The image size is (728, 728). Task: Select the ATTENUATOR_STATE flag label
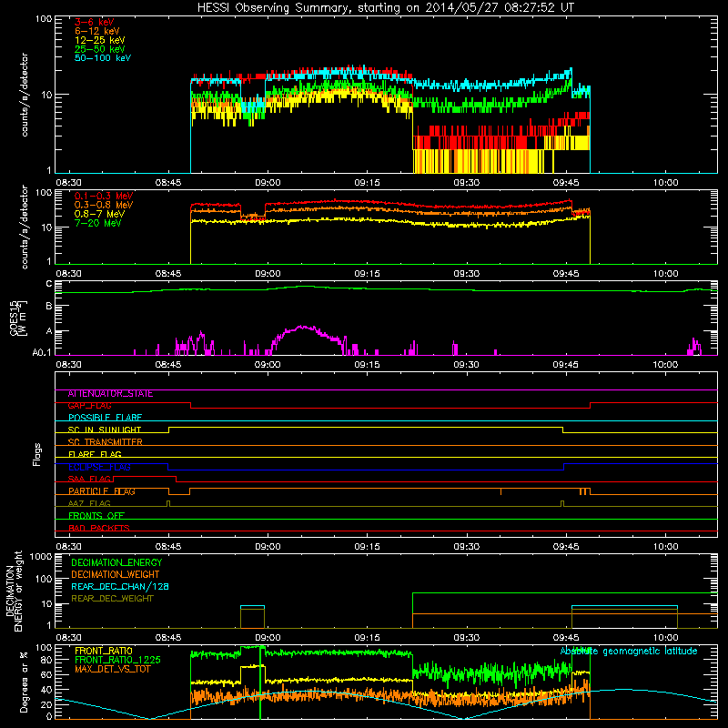(x=110, y=394)
